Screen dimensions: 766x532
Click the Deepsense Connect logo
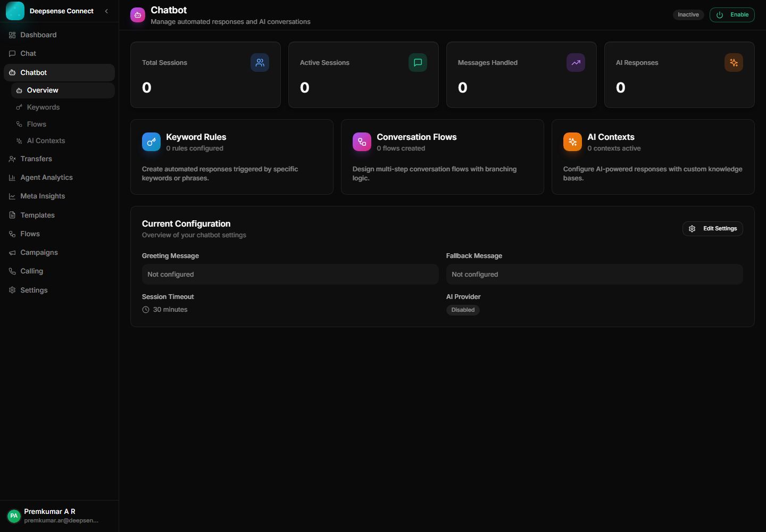pyautogui.click(x=15, y=11)
